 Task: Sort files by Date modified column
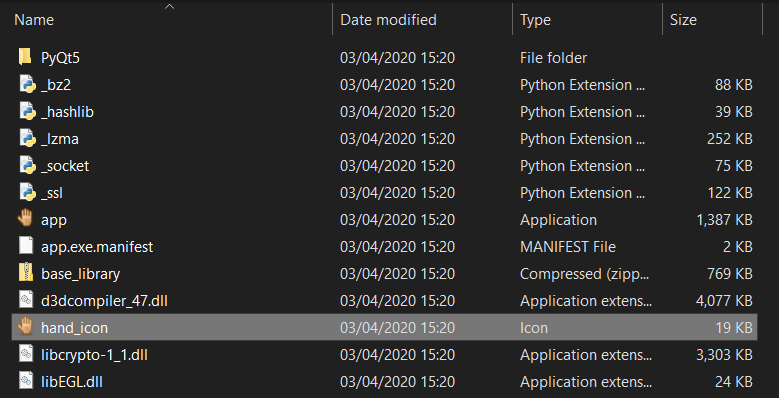388,20
